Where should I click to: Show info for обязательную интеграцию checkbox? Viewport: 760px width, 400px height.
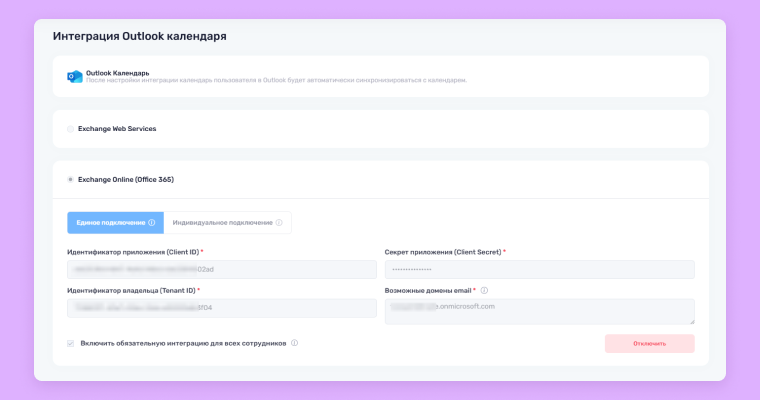pos(295,343)
